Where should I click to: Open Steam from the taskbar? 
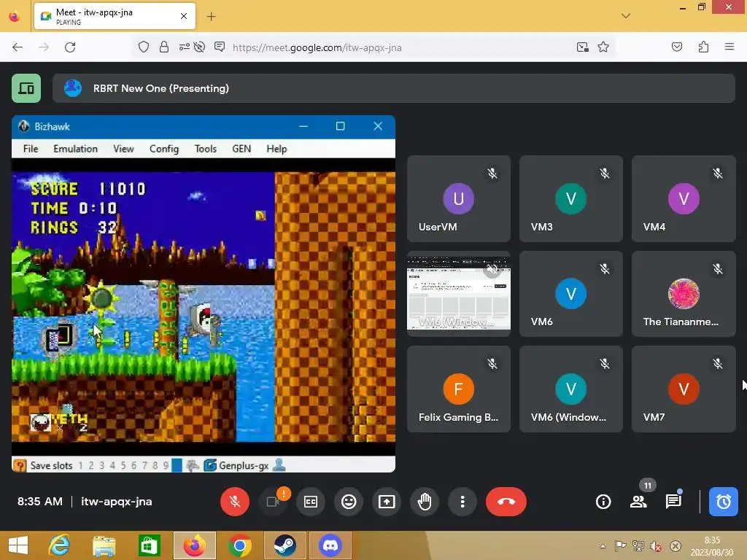click(285, 545)
